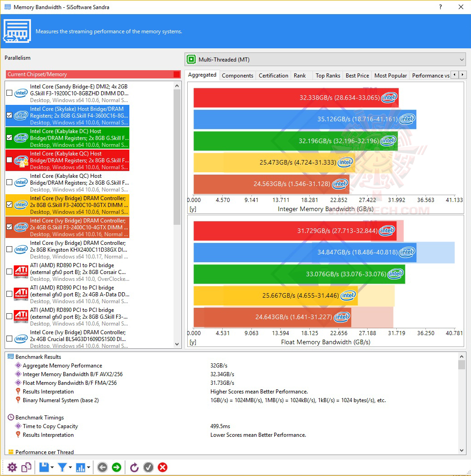
Task: Click the green 33.076GB/s float bandwidth bar
Action: [x=299, y=274]
